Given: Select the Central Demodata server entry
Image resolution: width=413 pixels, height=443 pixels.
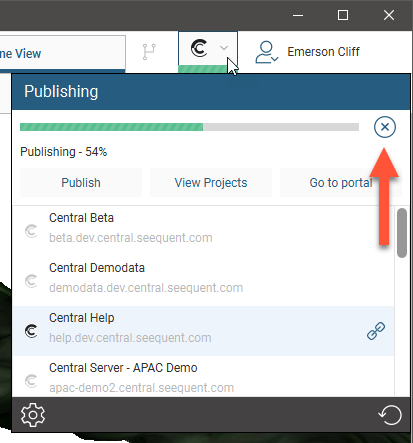Looking at the screenshot, I should pos(203,281).
